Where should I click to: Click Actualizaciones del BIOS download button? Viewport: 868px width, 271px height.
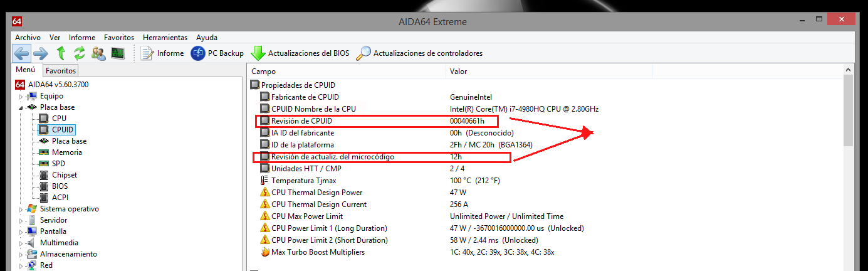point(300,53)
